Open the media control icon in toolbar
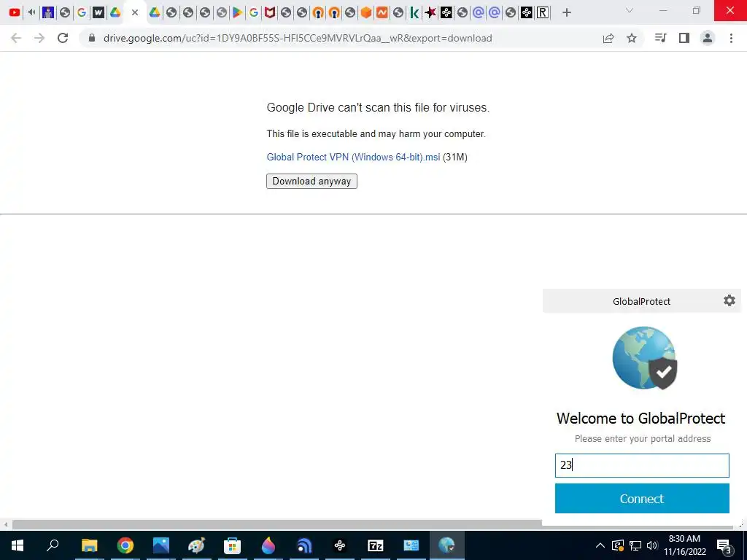 pos(660,38)
